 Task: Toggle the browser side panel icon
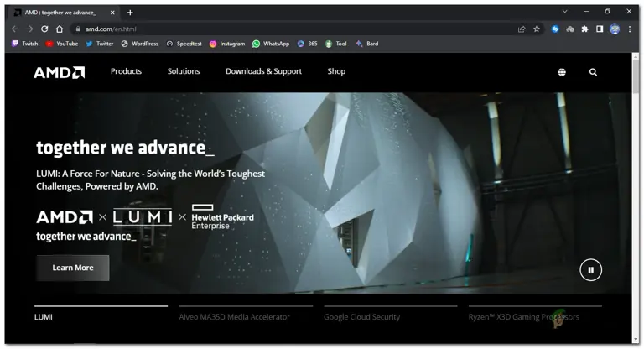pyautogui.click(x=600, y=29)
